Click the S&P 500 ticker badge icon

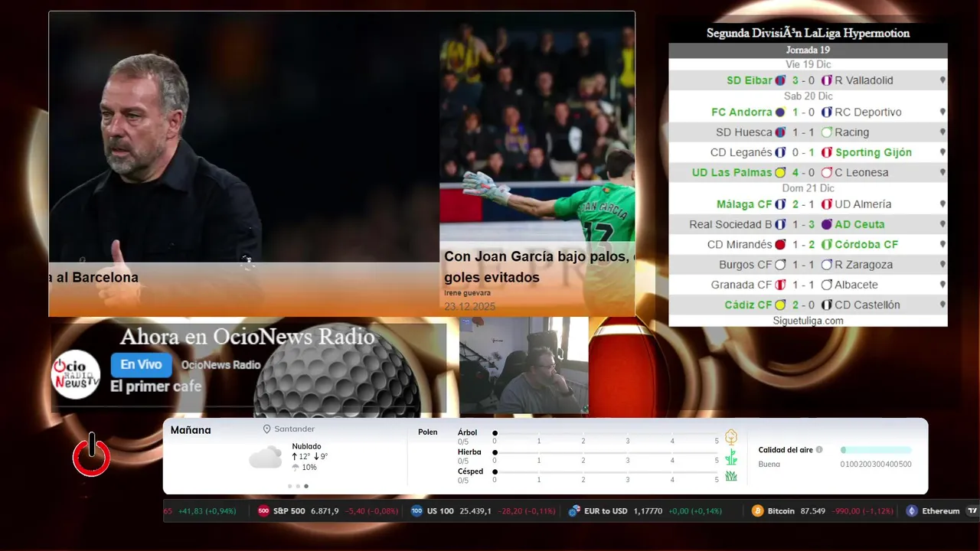(x=263, y=511)
